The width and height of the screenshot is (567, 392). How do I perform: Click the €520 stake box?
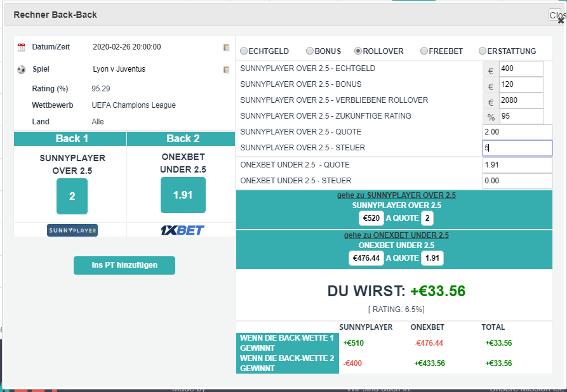(371, 218)
